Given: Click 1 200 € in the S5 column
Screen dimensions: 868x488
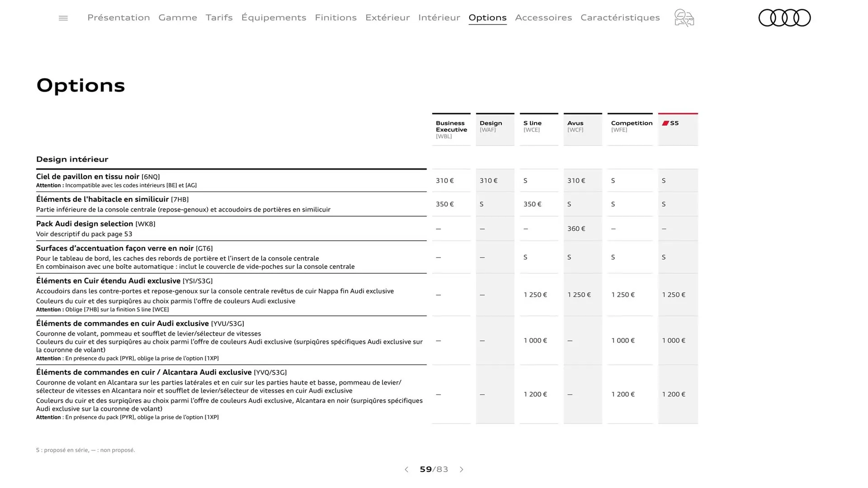Looking at the screenshot, I should tap(674, 394).
